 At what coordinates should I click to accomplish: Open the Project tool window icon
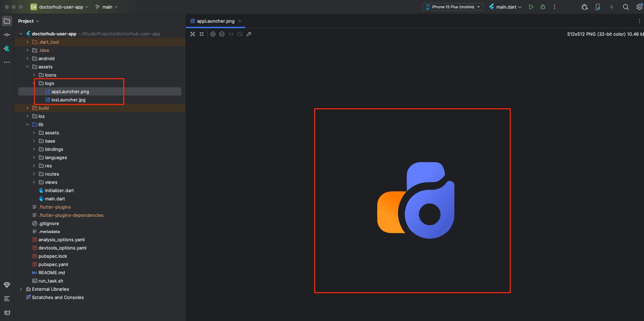(x=7, y=21)
